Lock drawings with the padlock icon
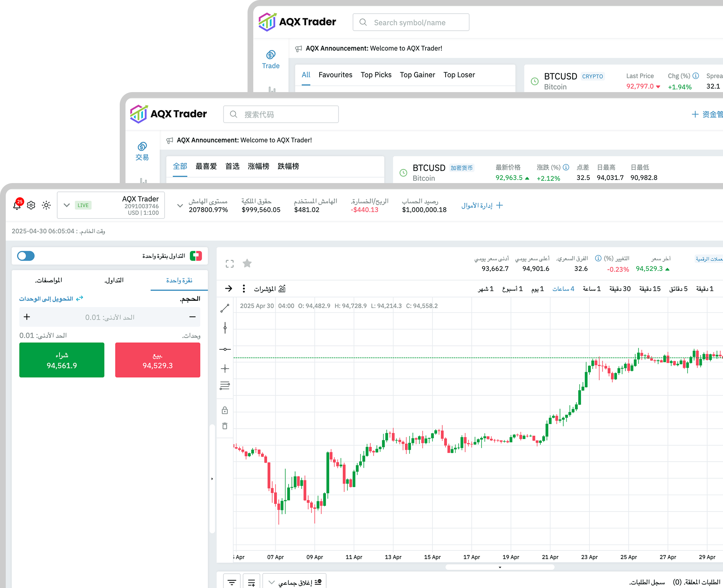The image size is (723, 588). (x=225, y=410)
